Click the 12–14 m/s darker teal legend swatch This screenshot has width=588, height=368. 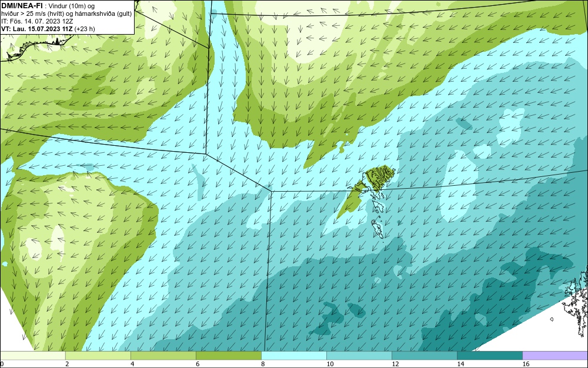424,356
